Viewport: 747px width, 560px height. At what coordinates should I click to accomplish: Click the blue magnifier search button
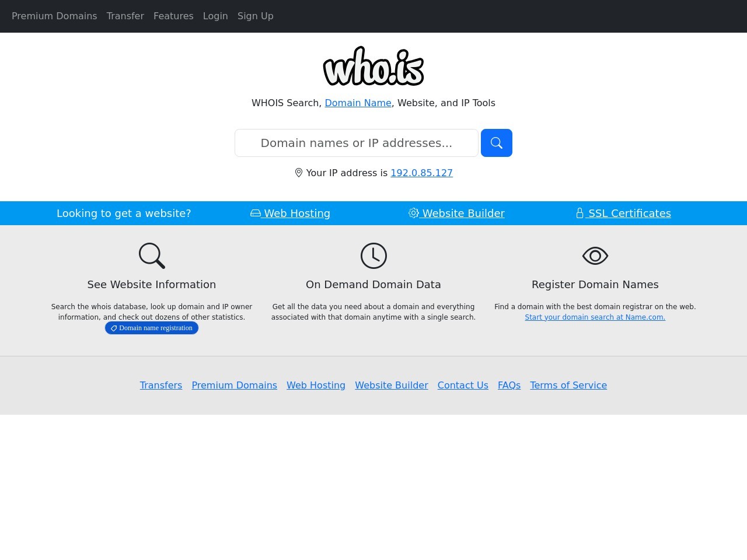[497, 143]
